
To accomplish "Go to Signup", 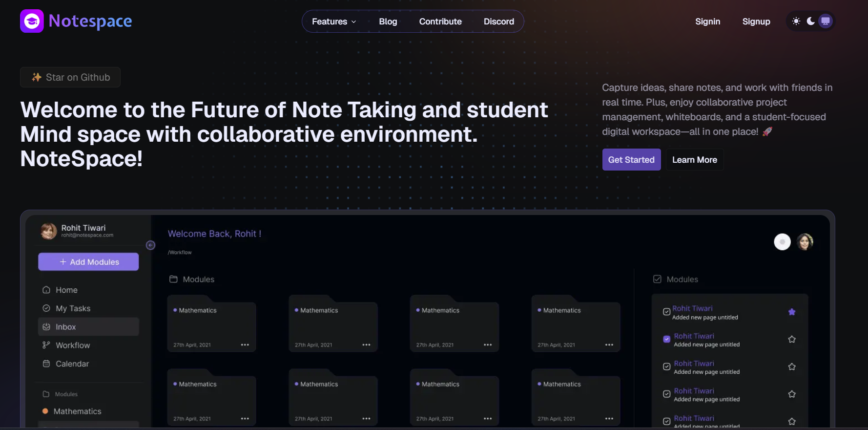I will click(756, 21).
